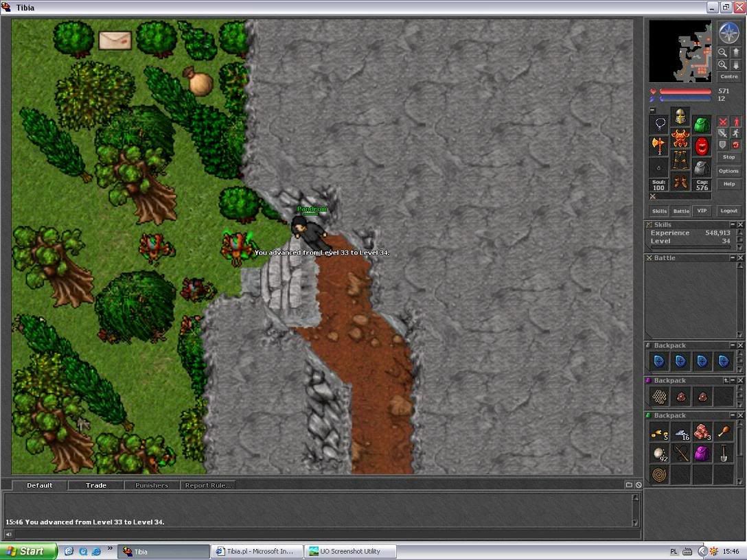Click the letter item on grass

[x=115, y=40]
